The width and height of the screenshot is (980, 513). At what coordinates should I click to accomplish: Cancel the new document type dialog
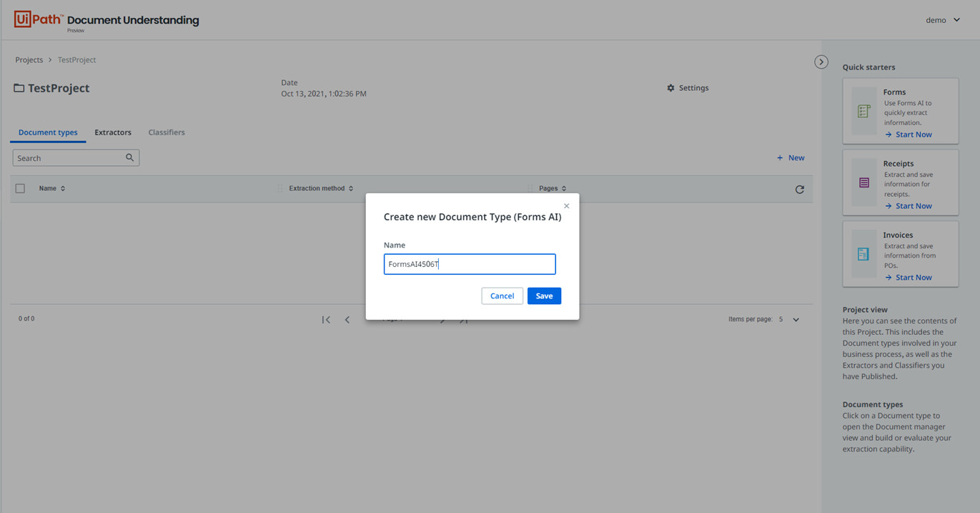point(502,296)
